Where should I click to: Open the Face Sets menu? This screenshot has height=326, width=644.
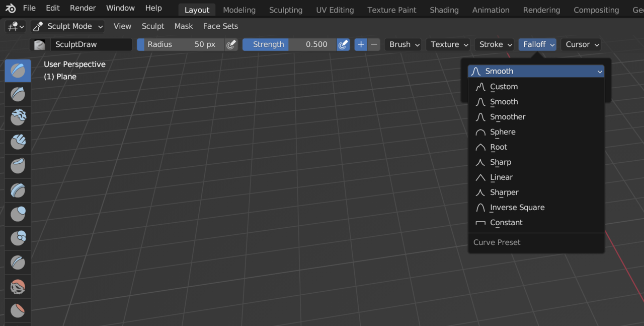(x=220, y=26)
